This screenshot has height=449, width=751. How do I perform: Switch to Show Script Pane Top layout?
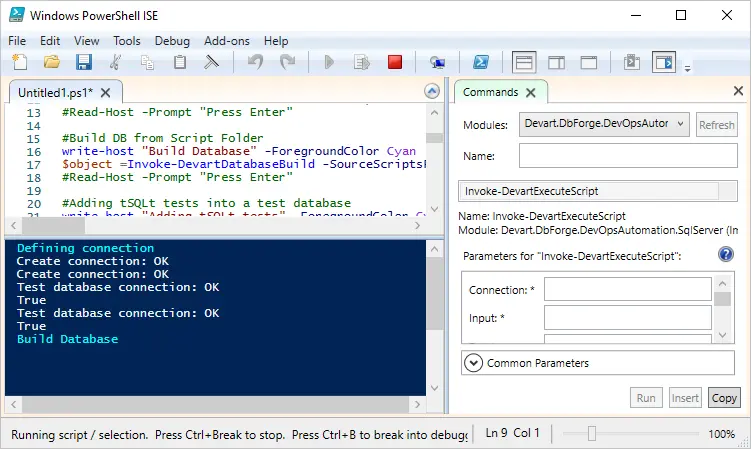pyautogui.click(x=524, y=63)
